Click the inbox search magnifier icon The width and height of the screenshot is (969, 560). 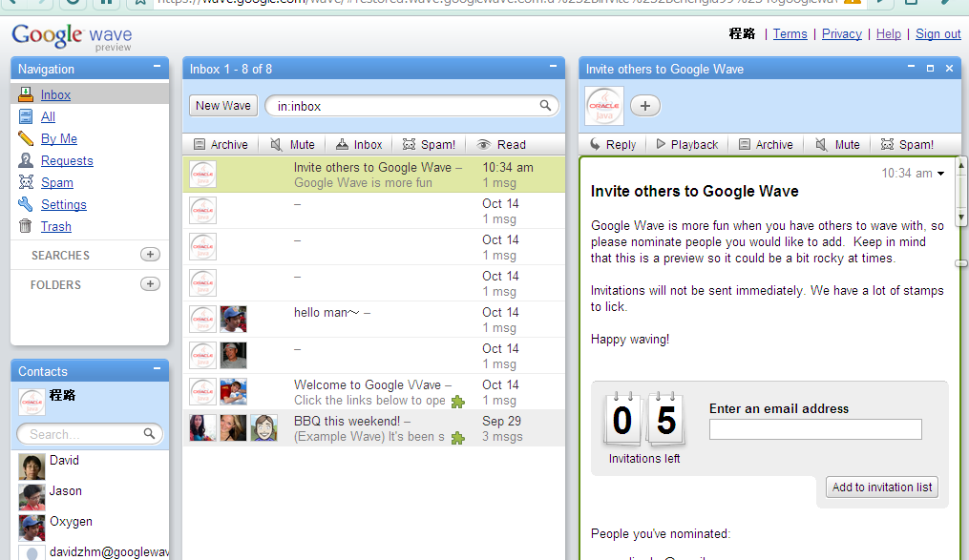(546, 106)
